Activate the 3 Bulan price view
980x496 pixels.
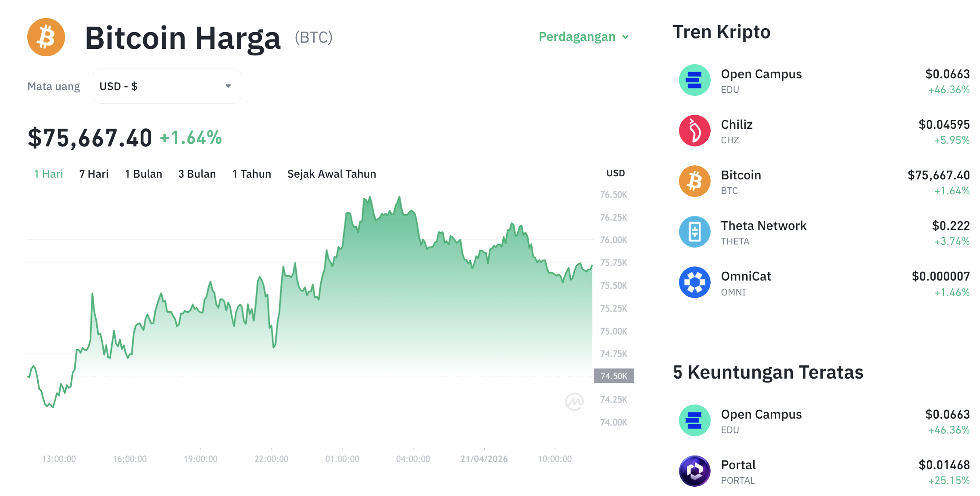197,174
